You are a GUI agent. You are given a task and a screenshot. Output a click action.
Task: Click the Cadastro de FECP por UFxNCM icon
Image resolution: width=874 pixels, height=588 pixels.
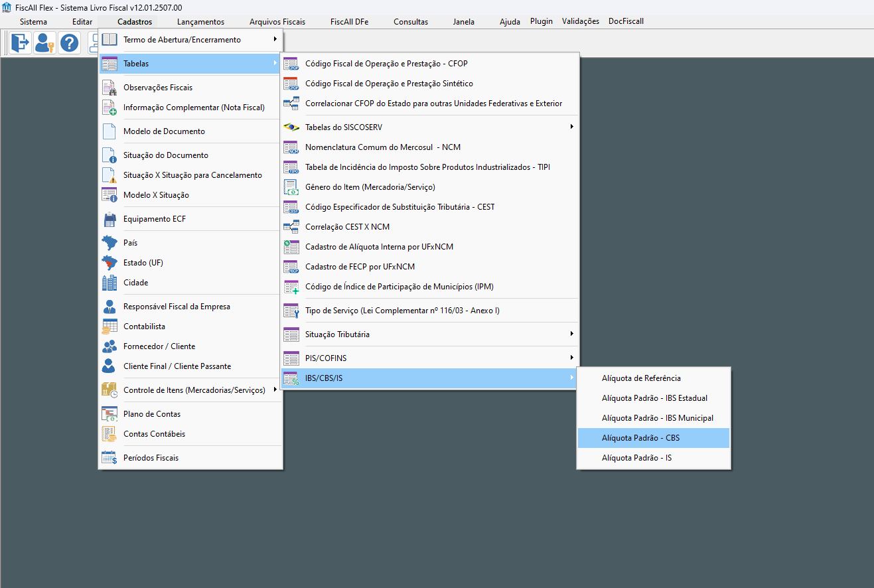[x=291, y=267]
